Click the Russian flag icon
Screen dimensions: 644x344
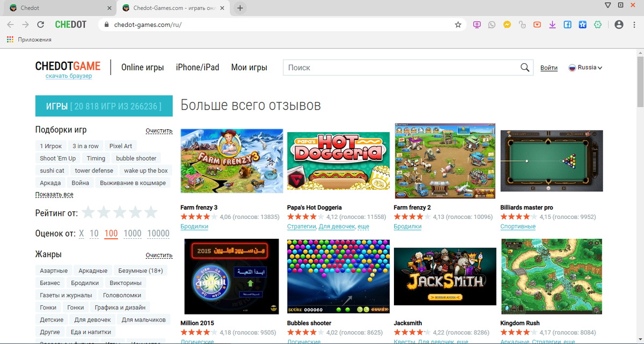coord(572,68)
